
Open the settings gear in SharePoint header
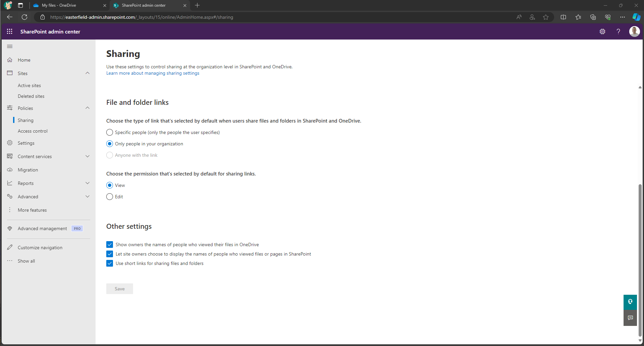[602, 31]
